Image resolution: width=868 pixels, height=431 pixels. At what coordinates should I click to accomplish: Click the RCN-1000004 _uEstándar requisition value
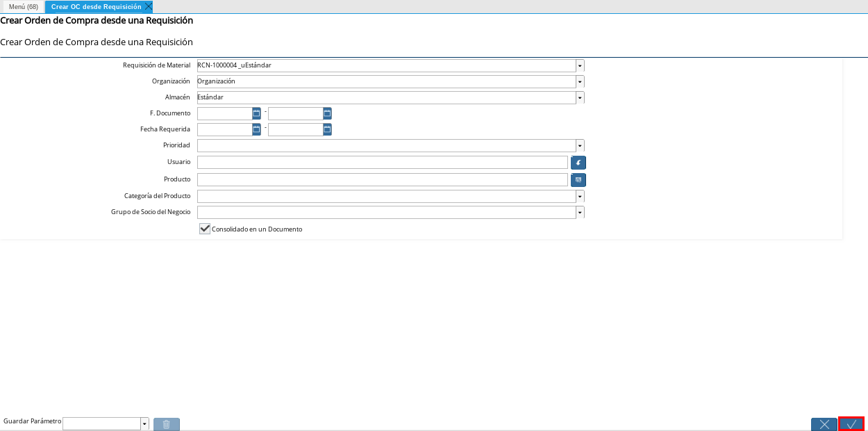[x=234, y=65]
